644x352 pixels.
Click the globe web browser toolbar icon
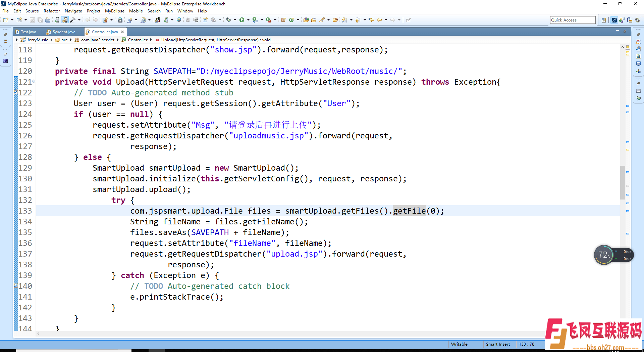click(x=179, y=20)
